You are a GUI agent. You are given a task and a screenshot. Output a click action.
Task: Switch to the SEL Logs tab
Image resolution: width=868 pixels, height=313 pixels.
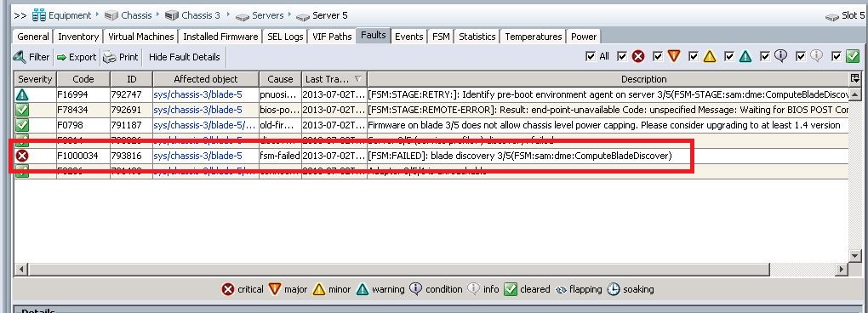[285, 37]
